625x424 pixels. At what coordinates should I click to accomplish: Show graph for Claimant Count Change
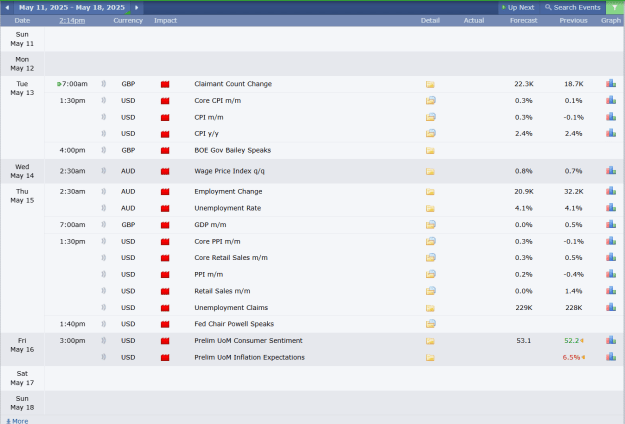pos(611,83)
